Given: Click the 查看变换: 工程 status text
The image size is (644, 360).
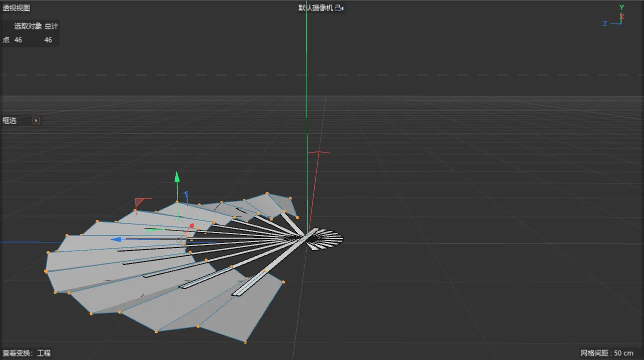Looking at the screenshot, I should pyautogui.click(x=27, y=353).
